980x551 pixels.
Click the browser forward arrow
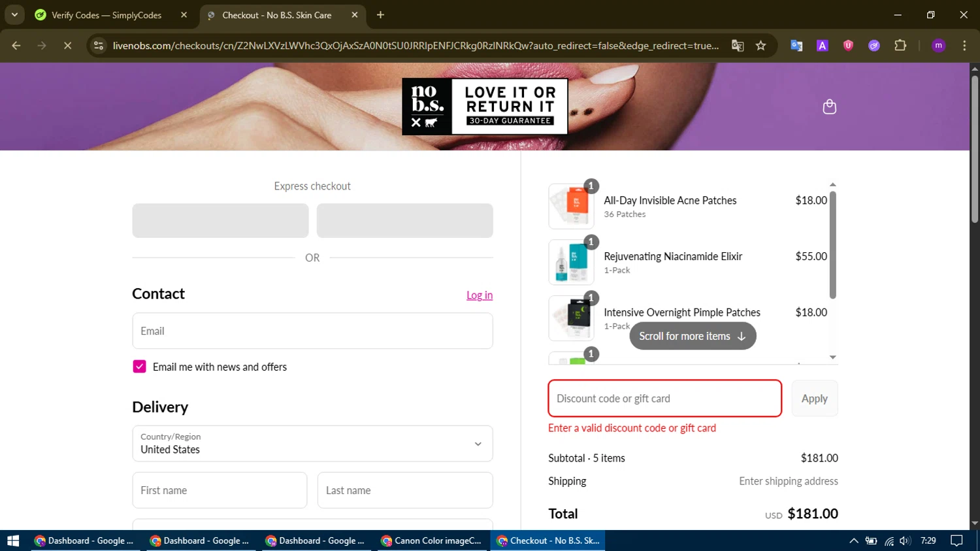pos(42,46)
